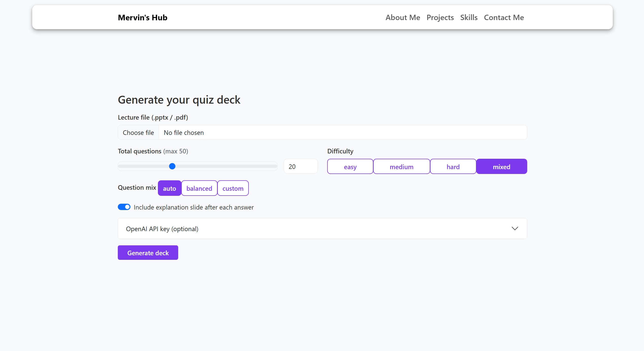Select hard difficulty

tap(453, 167)
